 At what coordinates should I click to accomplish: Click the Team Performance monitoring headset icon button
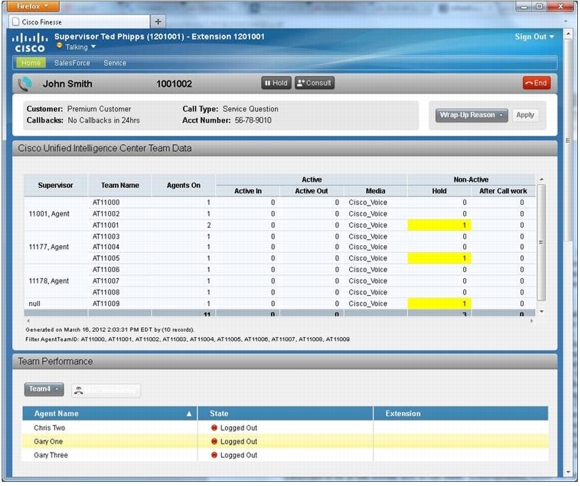pos(106,390)
